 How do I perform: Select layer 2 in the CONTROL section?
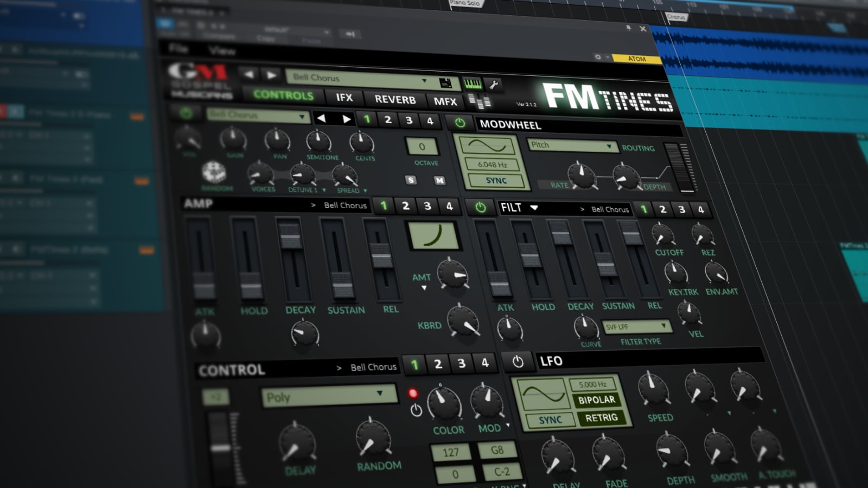(x=438, y=364)
